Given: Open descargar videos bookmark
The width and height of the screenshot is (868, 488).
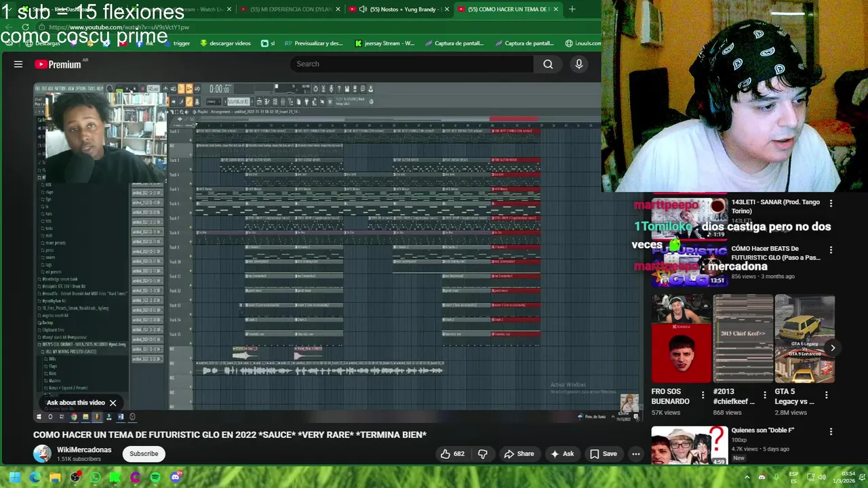Looking at the screenshot, I should 225,43.
